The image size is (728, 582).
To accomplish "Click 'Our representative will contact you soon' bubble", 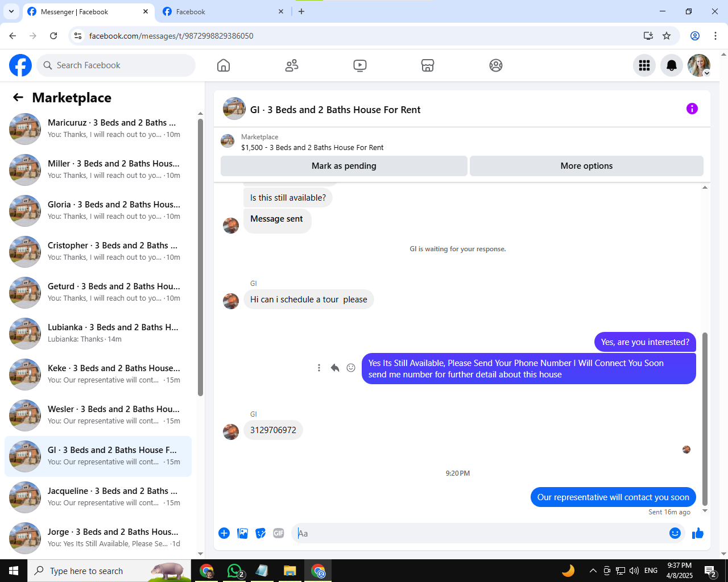I will pyautogui.click(x=613, y=497).
